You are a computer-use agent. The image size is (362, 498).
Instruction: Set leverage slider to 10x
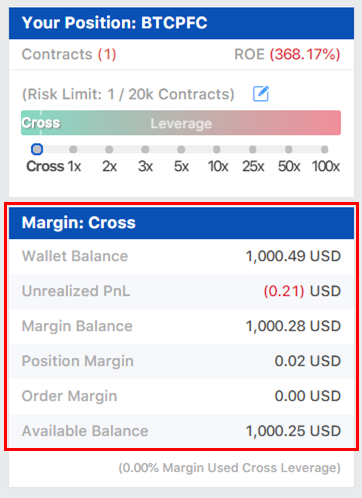tap(217, 149)
